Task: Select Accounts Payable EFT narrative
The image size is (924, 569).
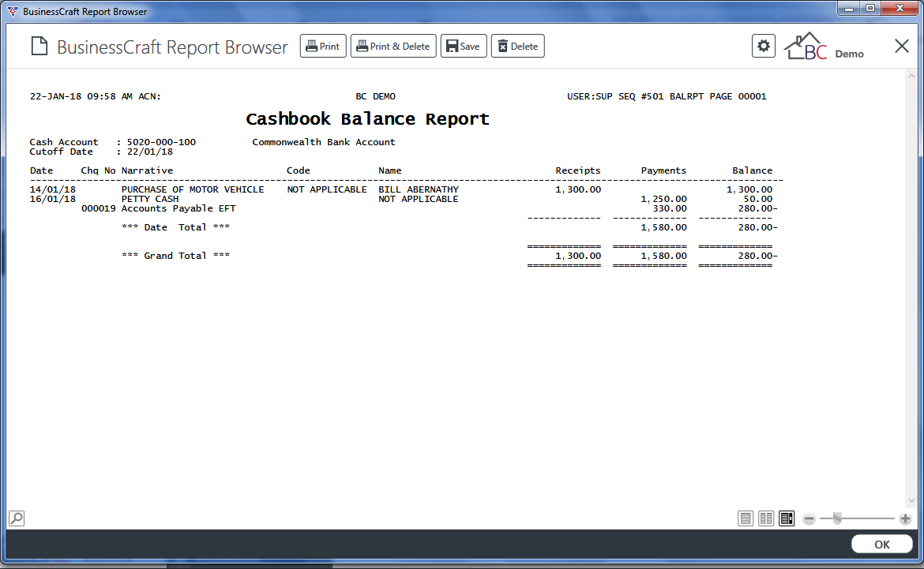Action: pos(178,208)
